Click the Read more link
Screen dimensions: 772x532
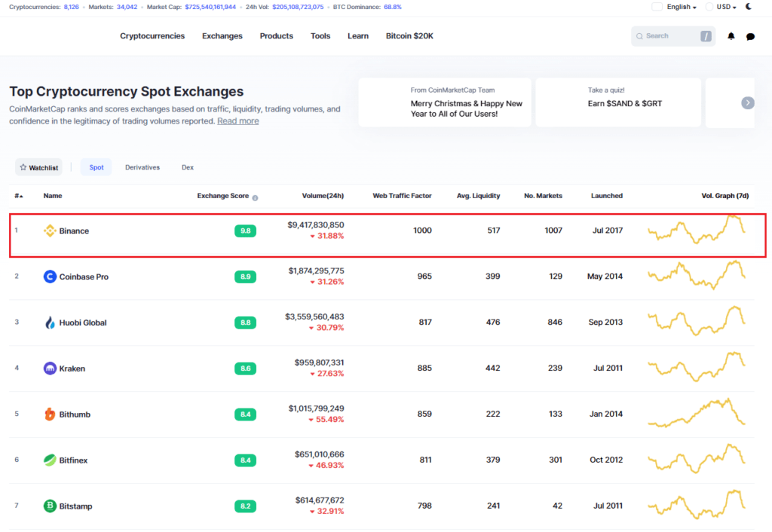pyautogui.click(x=237, y=121)
